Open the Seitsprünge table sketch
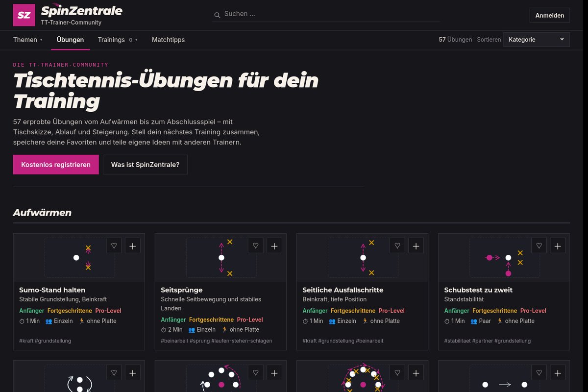Screen dimensions: 588x392 (x=221, y=258)
